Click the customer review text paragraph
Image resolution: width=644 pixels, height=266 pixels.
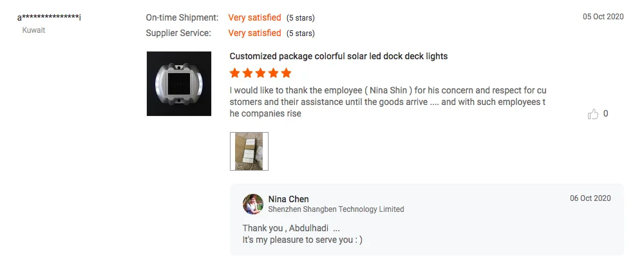pyautogui.click(x=388, y=102)
